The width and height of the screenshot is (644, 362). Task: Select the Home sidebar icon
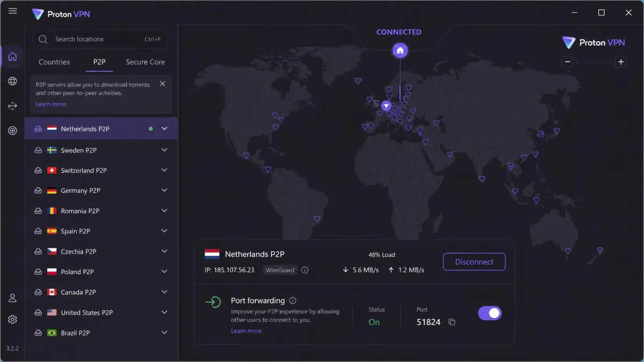tap(12, 56)
